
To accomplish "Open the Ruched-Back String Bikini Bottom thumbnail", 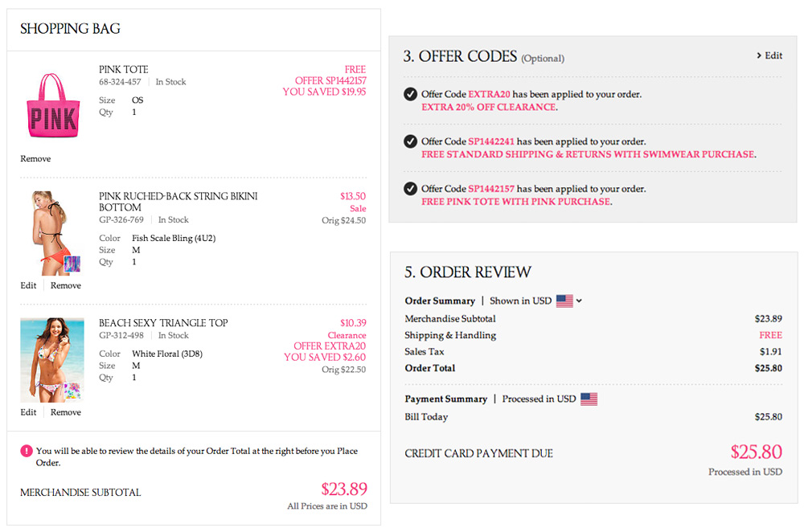I will [x=51, y=231].
